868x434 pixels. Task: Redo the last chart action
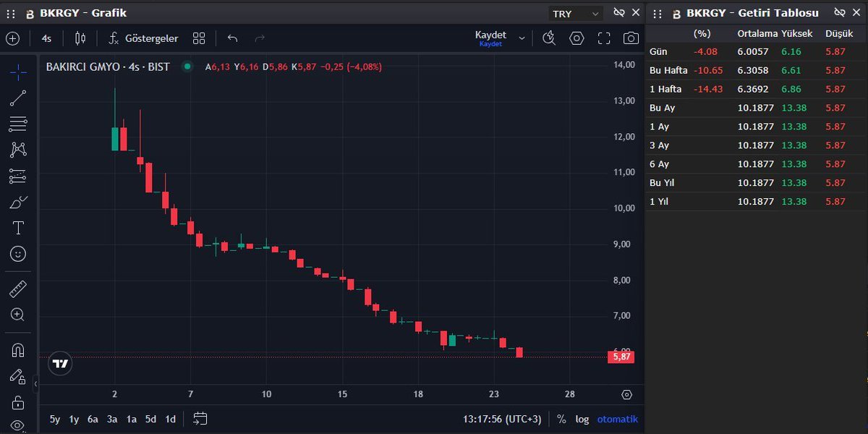[x=260, y=38]
